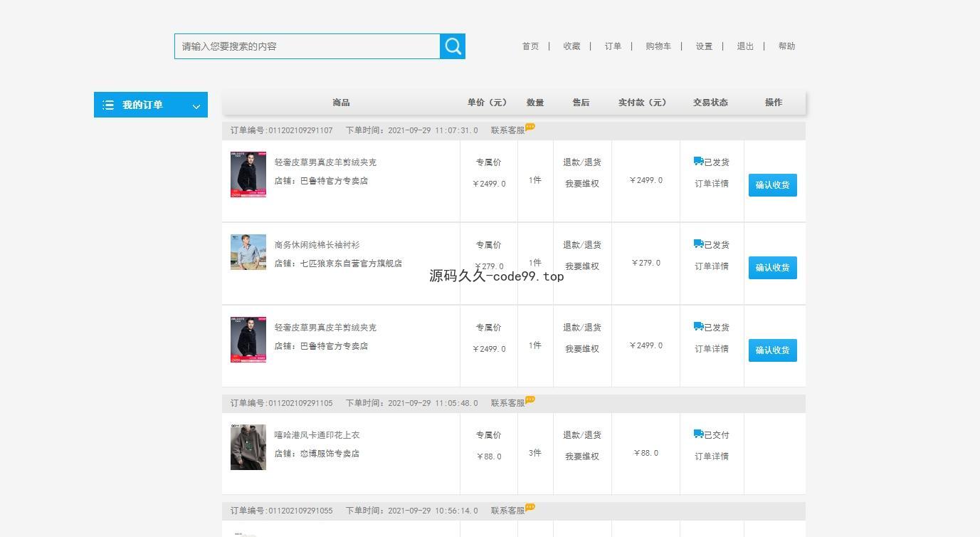This screenshot has height=537, width=980.
Task: Click 确认收货 for the 商务休闲纯棉长袖衬衫 order
Action: pos(772,268)
